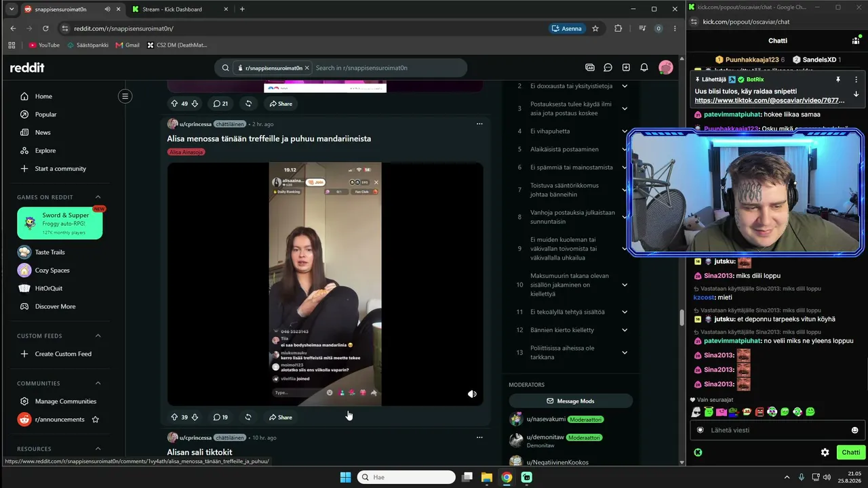Open the pinned message options menu

tap(856, 79)
